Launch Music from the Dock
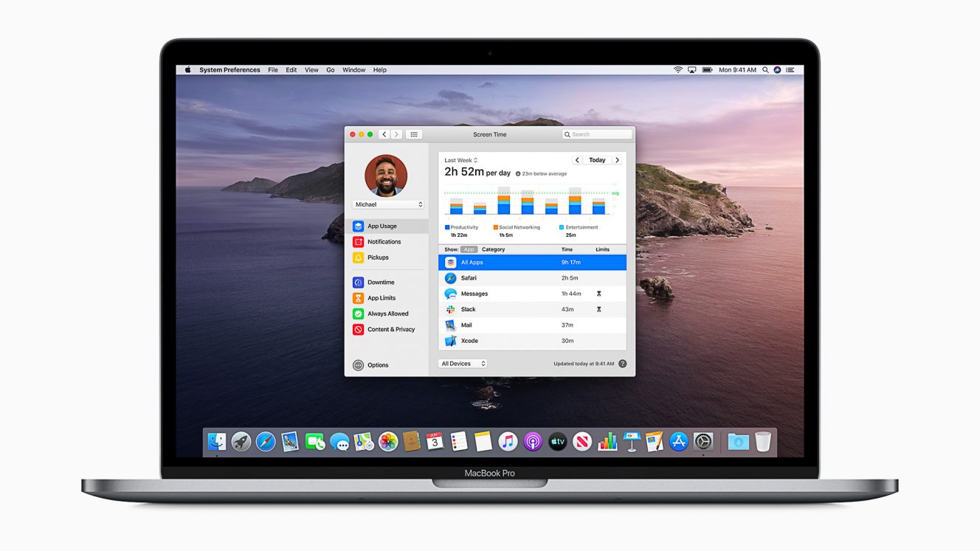 (x=508, y=442)
